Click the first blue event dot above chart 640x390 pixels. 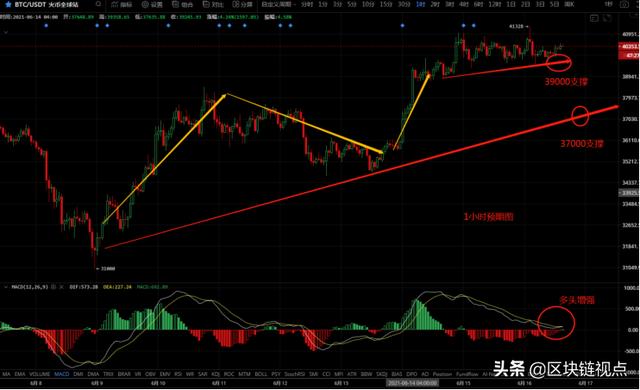tap(46, 26)
